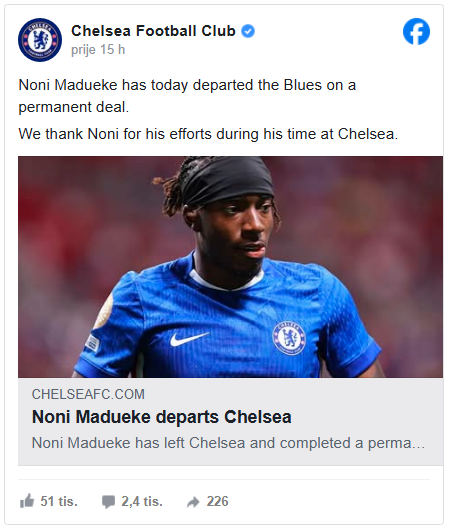Click the 'Noni Madueke departs Chelsea' headline
Screen dimensions: 449x530
coord(162,417)
